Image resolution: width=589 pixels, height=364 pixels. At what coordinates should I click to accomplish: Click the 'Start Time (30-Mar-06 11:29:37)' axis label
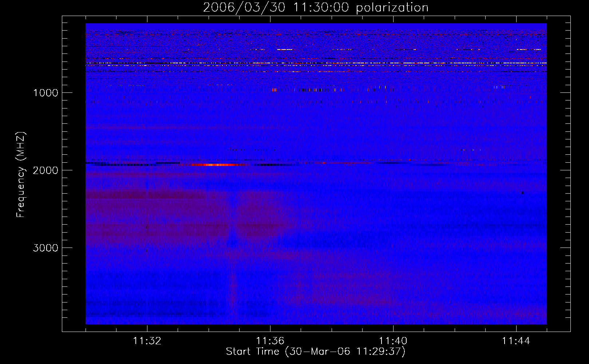pyautogui.click(x=316, y=352)
